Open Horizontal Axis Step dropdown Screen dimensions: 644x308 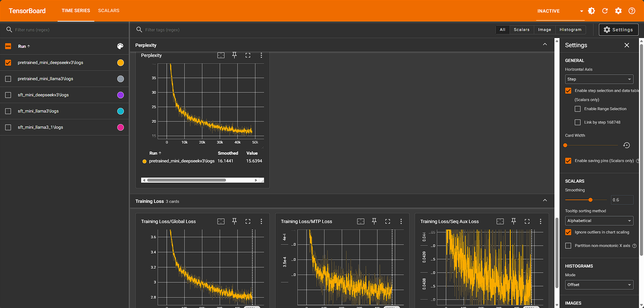[x=599, y=79]
